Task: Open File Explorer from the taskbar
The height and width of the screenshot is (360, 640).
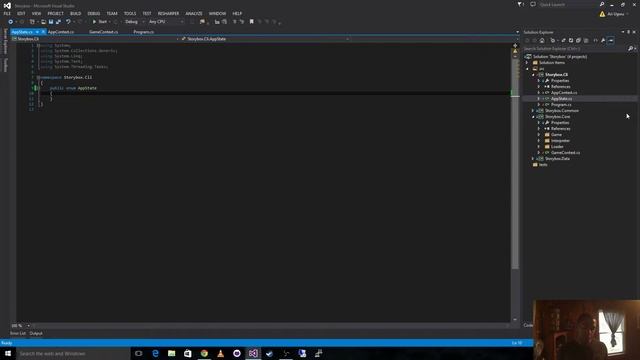Action: click(x=171, y=353)
